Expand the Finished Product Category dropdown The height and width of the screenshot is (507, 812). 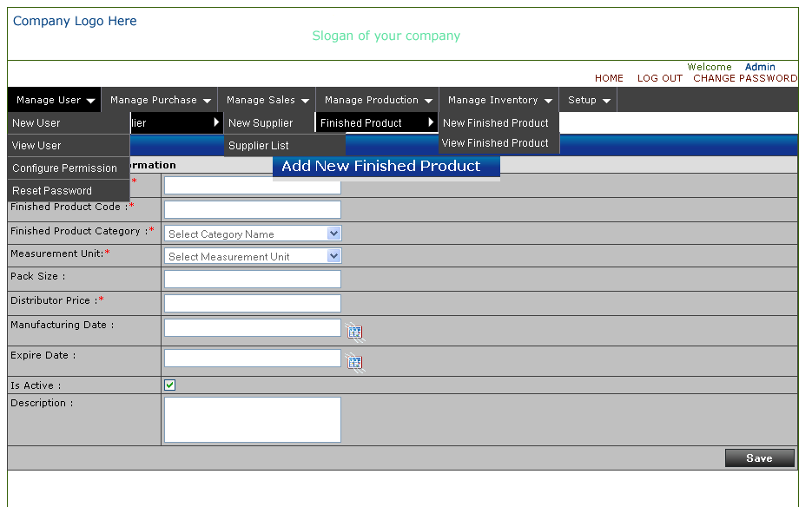pyautogui.click(x=333, y=234)
